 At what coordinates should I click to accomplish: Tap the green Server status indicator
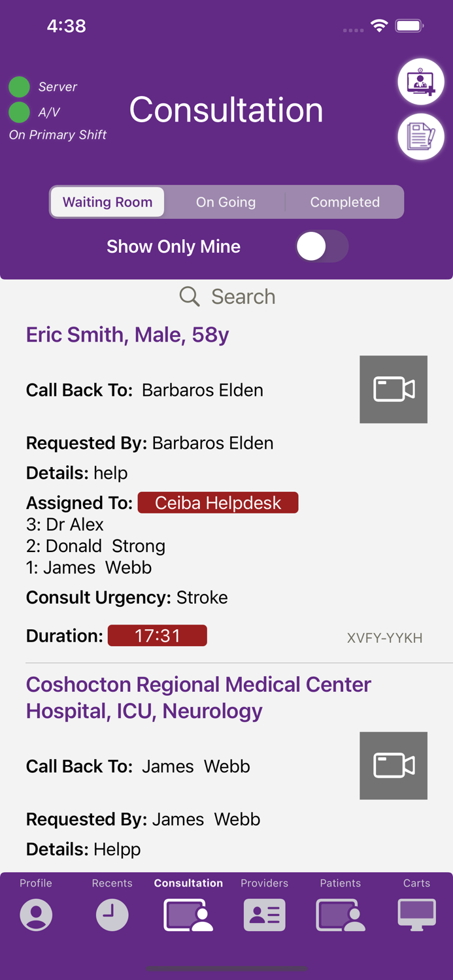click(x=19, y=86)
